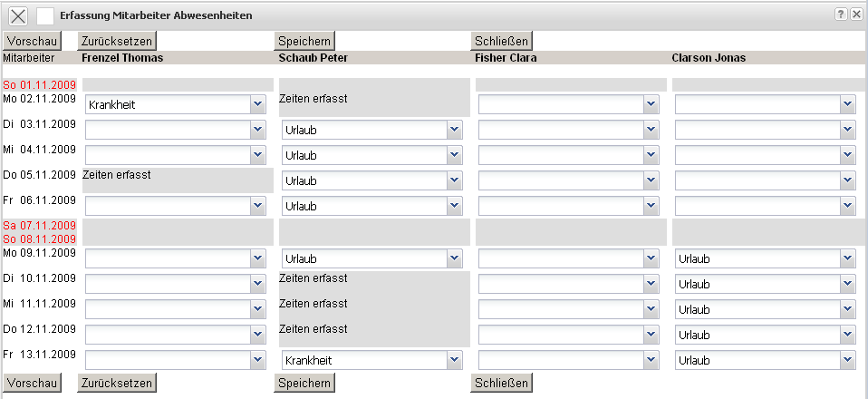Click the bottom Vorschau button
868x399 pixels.
32,383
